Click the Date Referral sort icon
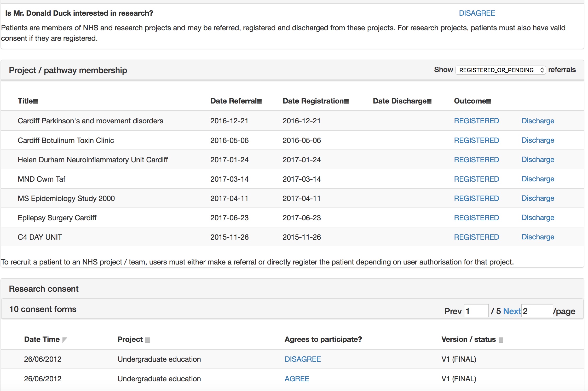 click(x=259, y=102)
